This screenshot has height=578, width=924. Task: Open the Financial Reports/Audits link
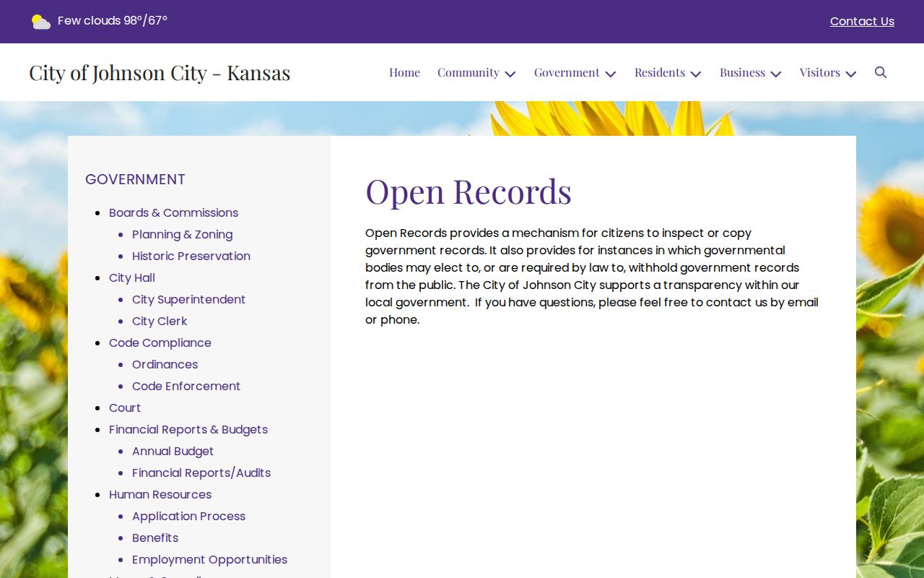[201, 473]
